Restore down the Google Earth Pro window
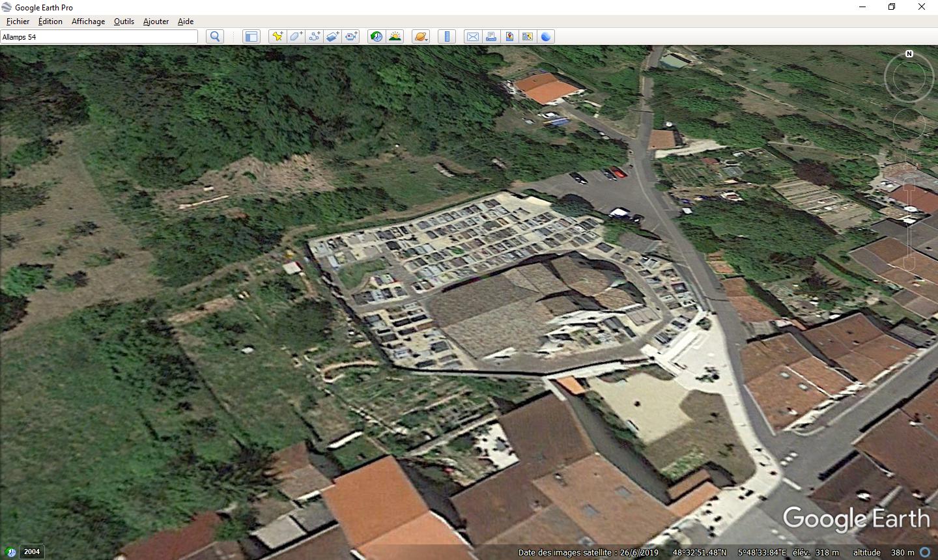 892,7
